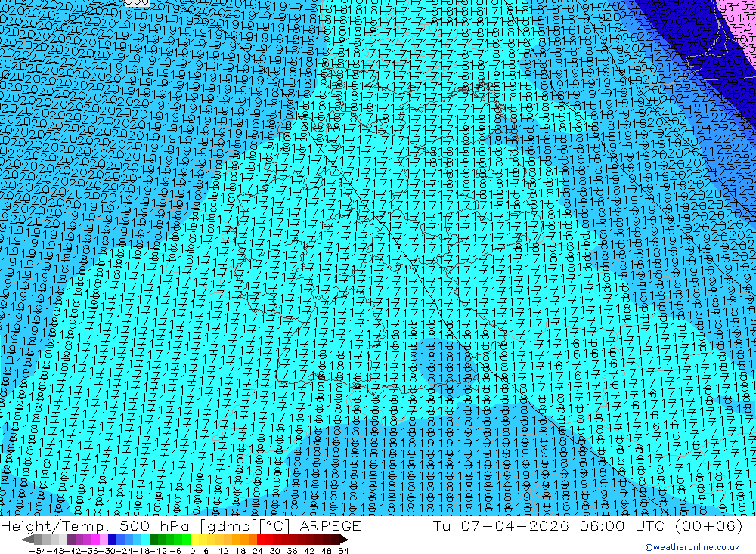Click the cyan legend swatch
Viewport: 756px width, 554px height.
coord(145,540)
